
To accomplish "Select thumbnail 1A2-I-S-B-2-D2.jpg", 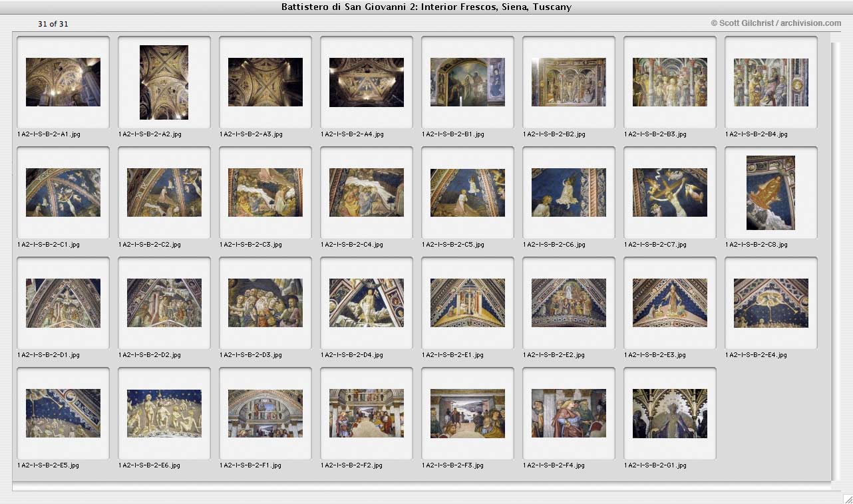I will click(x=164, y=303).
